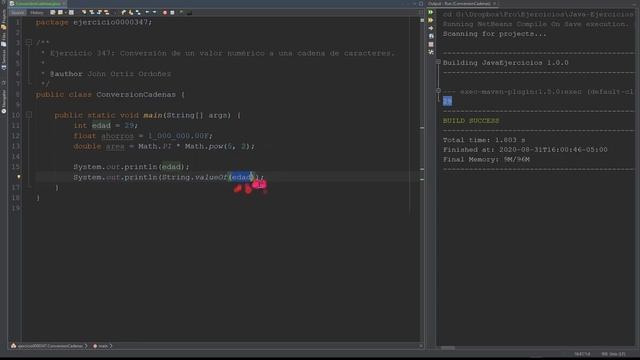Click 'float ahorros' declaration line

click(143, 136)
